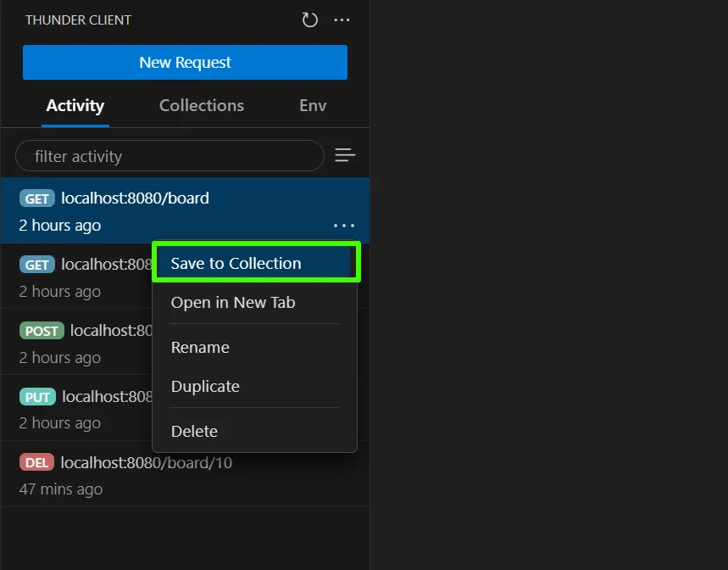
Task: Click the GET badge on localhost:8080/board
Action: click(x=37, y=198)
